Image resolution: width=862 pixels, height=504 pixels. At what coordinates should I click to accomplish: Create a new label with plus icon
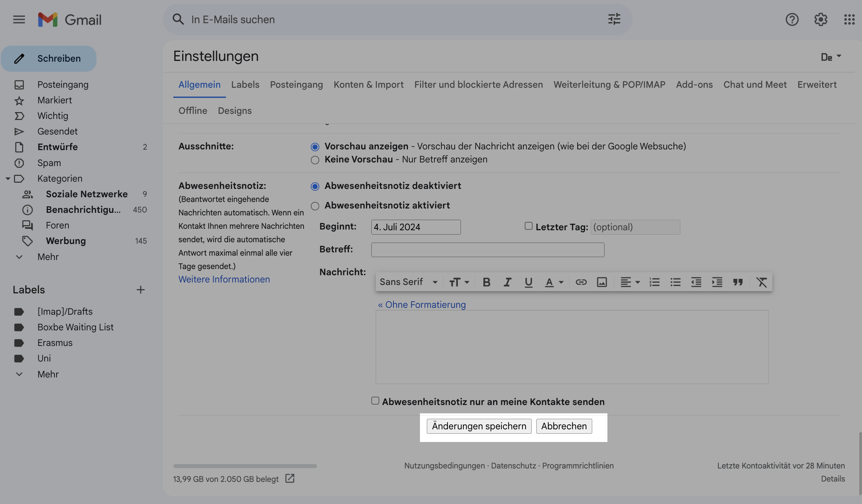(141, 289)
